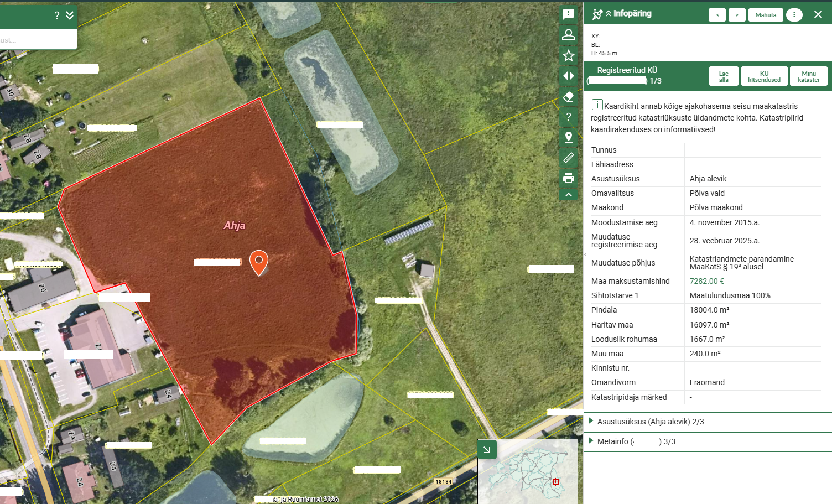Screen dimensions: 832x504
Task: Expand Asustusüksus (Ahja alevik) 2/3 section
Action: click(x=651, y=422)
